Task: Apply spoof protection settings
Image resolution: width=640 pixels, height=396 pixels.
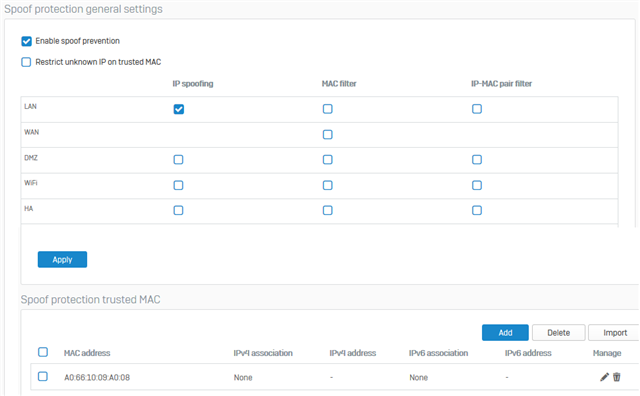Action: coord(62,260)
